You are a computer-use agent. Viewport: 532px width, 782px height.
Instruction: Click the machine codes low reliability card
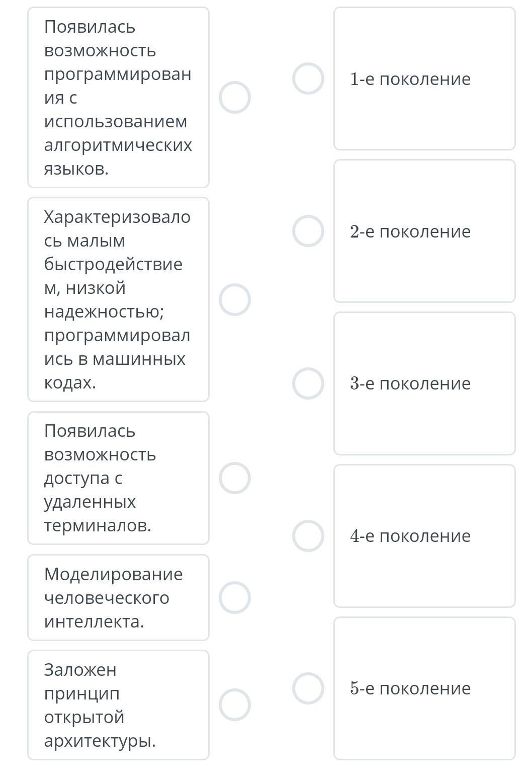pyautogui.click(x=118, y=300)
